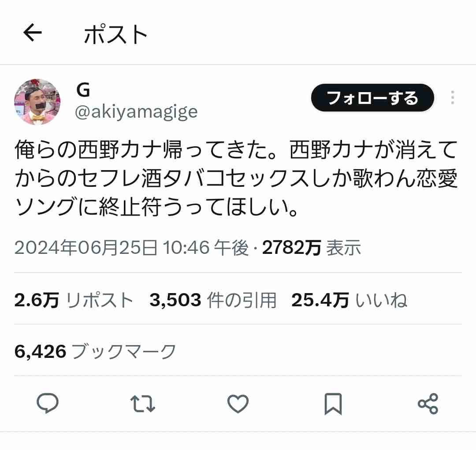The width and height of the screenshot is (476, 450).
Task: Open the @akiyamagige handle link
Action: pos(136,112)
